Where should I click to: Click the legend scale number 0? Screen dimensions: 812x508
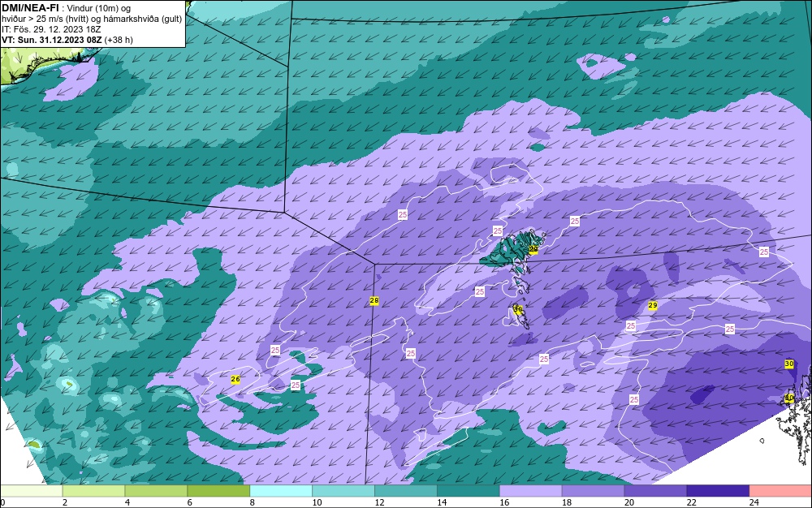click(2, 502)
